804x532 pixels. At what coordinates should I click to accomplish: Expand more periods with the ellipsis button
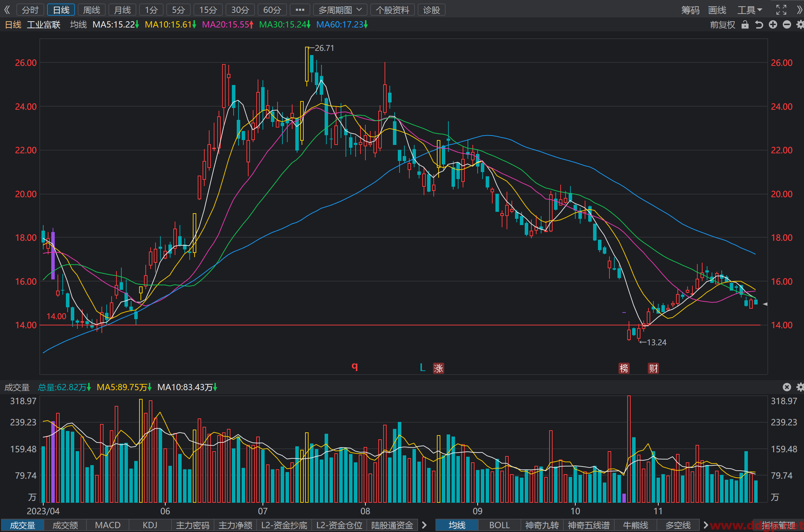tap(300, 10)
